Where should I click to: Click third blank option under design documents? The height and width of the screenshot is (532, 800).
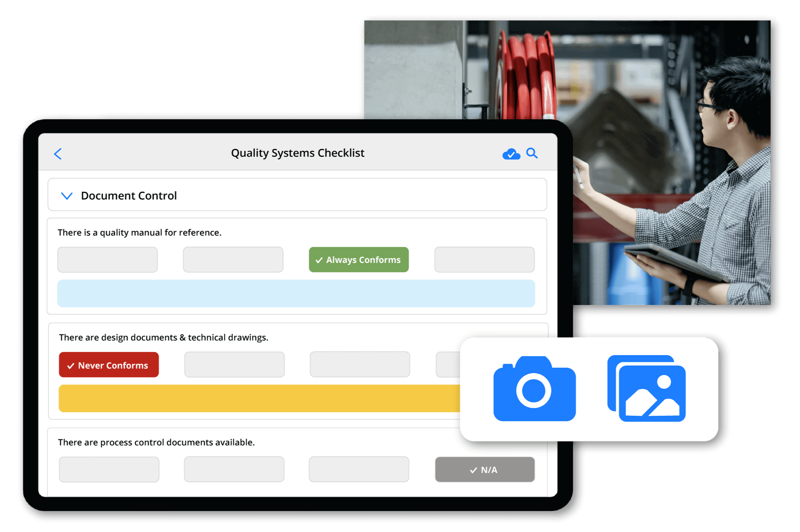360,365
